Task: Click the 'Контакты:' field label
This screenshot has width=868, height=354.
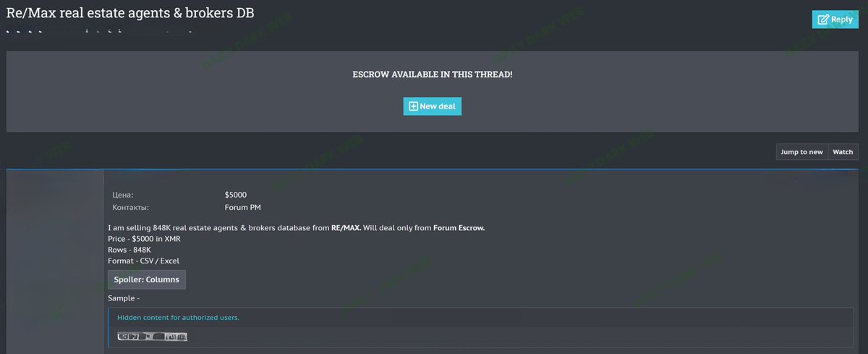Action: point(131,208)
